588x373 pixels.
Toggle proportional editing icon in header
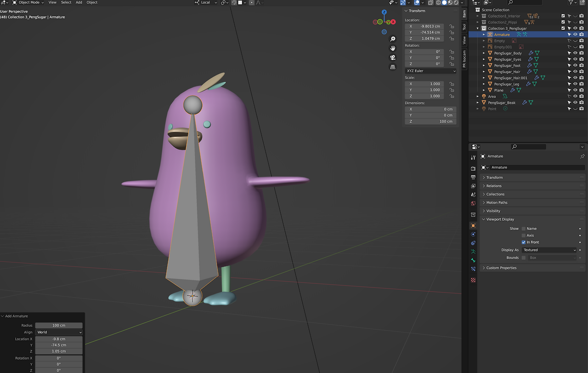pos(251,2)
